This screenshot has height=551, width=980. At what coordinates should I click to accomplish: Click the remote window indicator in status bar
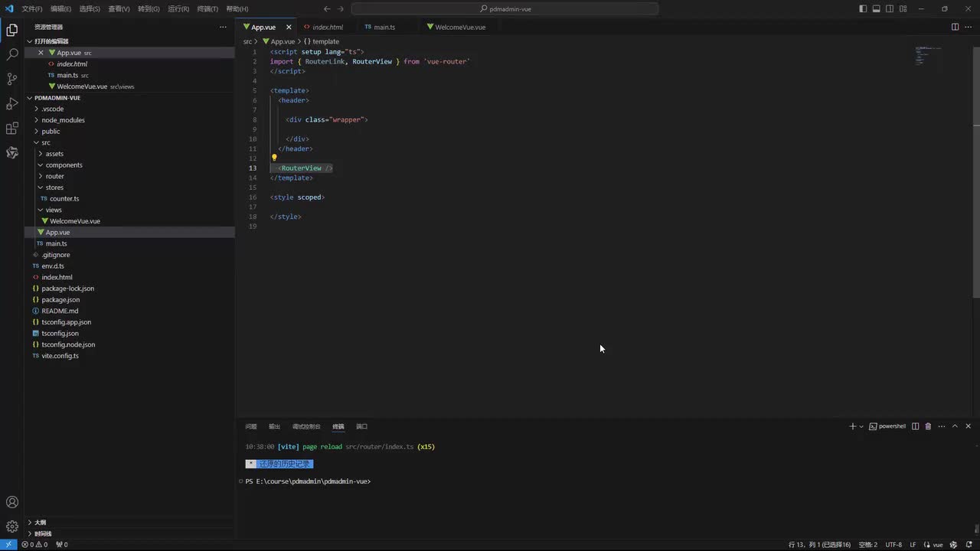coord(8,545)
